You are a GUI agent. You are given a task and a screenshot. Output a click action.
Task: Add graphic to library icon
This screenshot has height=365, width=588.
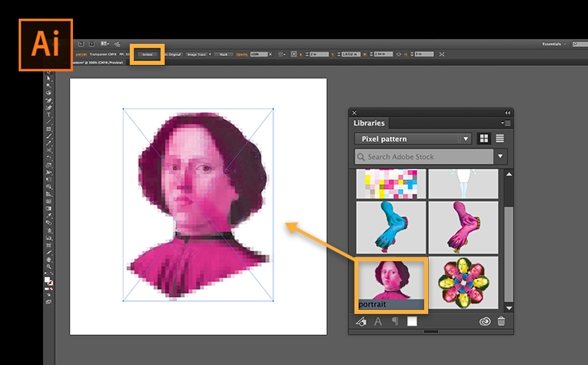pos(361,321)
